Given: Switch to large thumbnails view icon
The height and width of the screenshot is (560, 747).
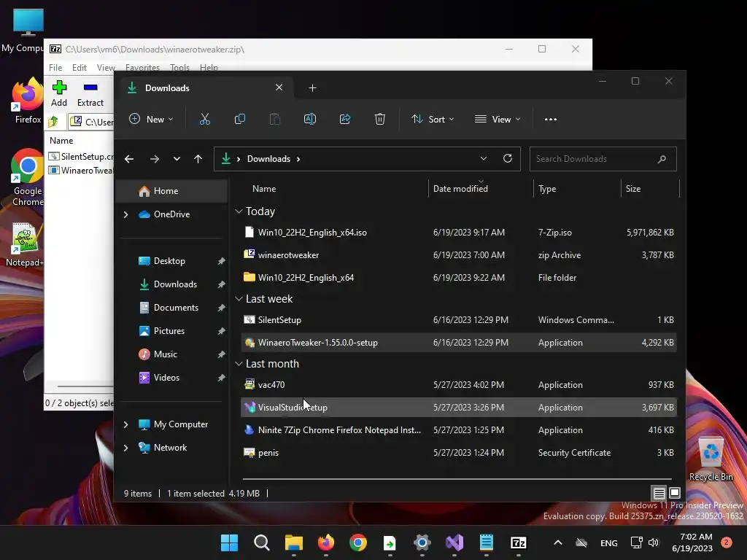Looking at the screenshot, I should pos(675,493).
